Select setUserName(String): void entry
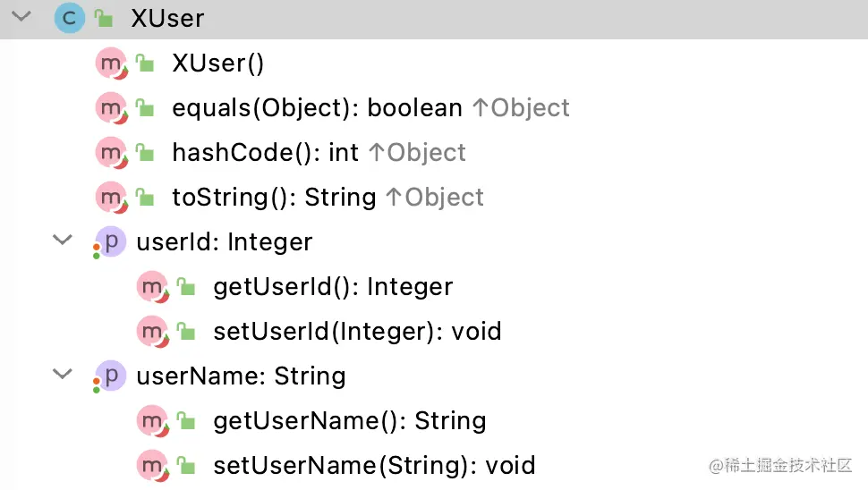 pyautogui.click(x=374, y=466)
